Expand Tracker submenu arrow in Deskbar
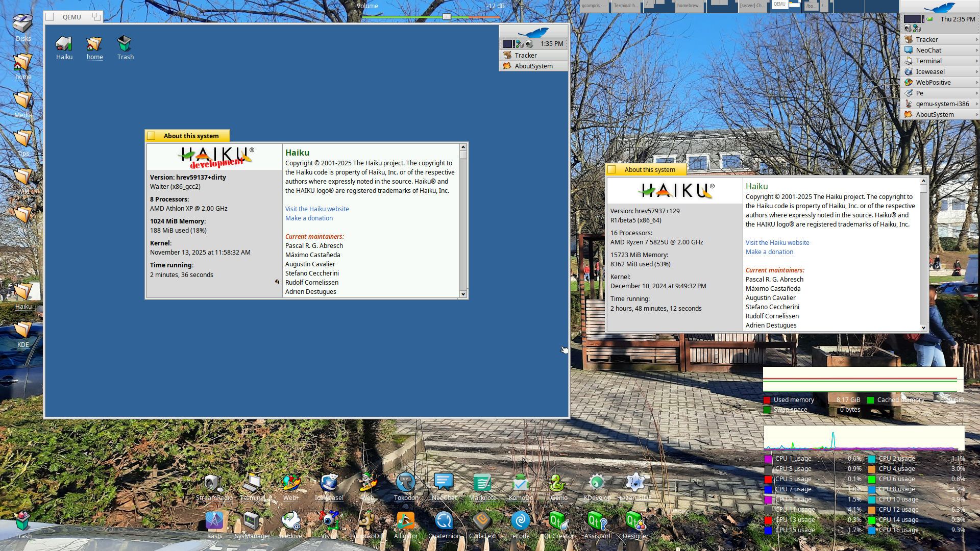 [x=976, y=39]
